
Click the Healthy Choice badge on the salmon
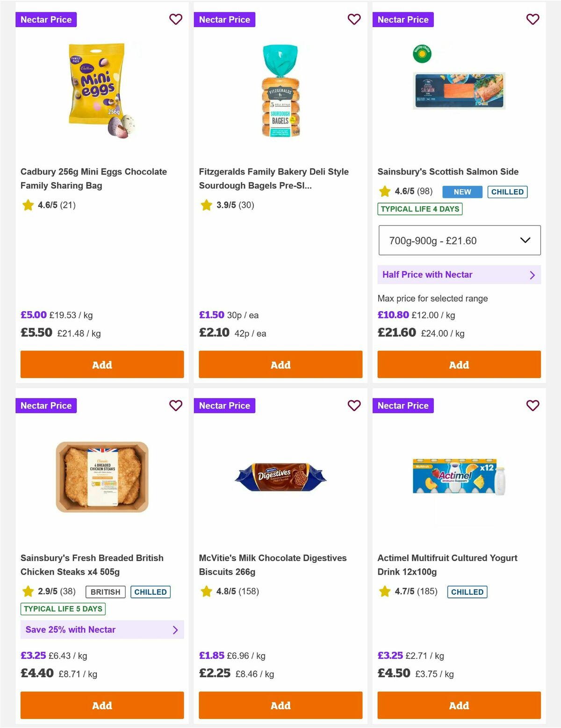[421, 54]
